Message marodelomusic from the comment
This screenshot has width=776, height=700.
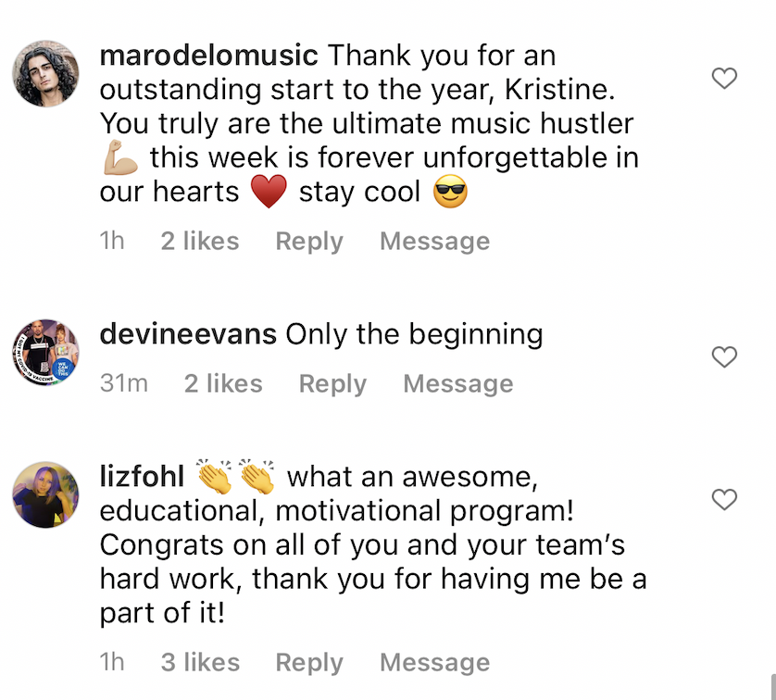pos(434,242)
